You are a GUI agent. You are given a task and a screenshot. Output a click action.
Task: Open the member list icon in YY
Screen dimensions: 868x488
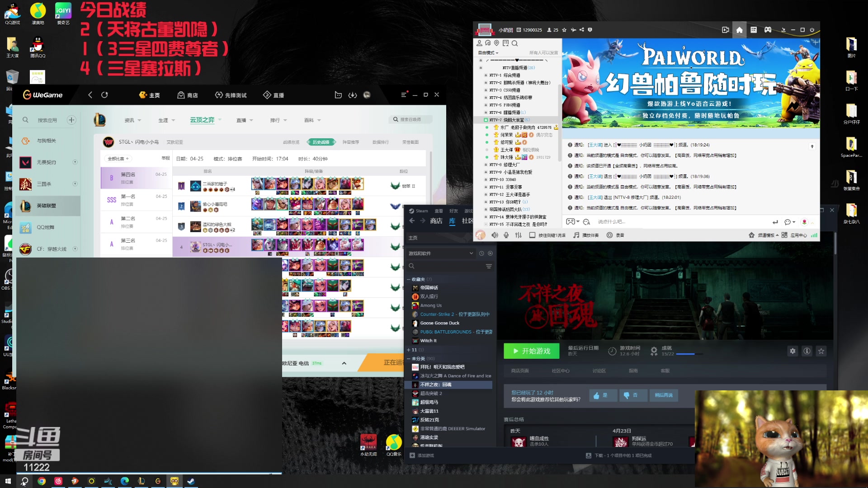480,43
